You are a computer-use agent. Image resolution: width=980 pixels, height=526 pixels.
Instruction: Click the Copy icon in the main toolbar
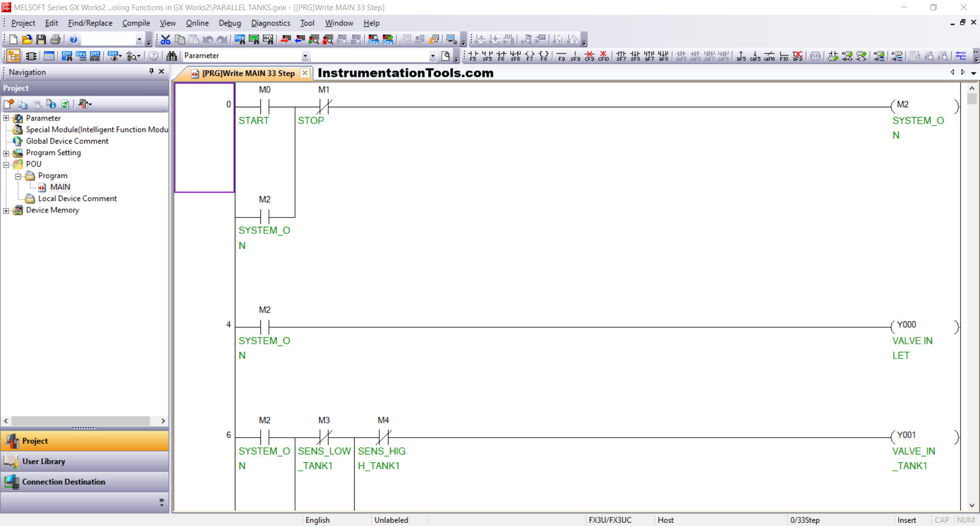180,39
